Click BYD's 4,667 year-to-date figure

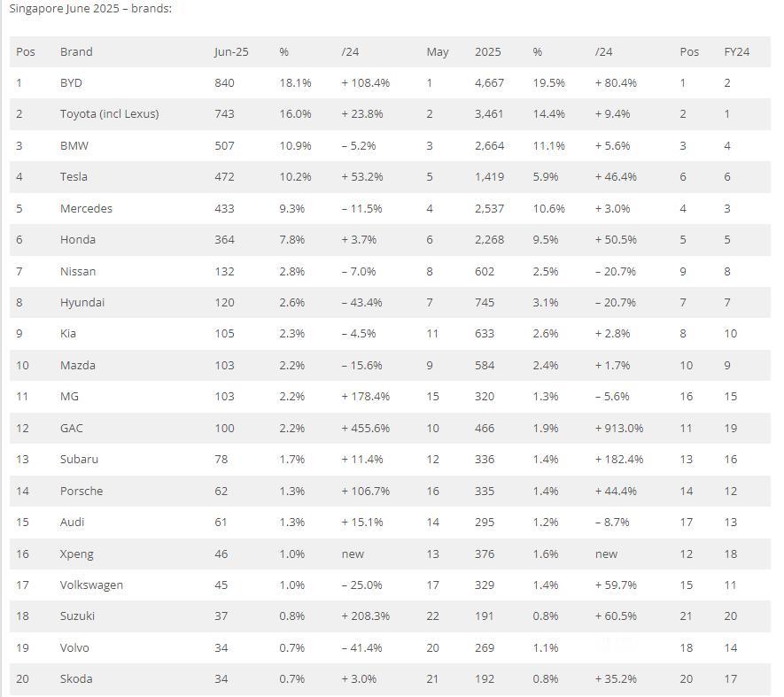tap(490, 83)
